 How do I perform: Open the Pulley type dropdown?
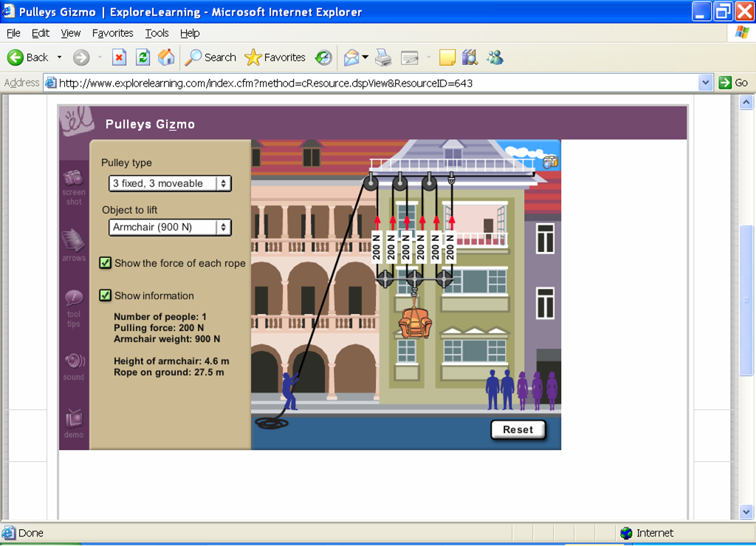click(x=170, y=183)
